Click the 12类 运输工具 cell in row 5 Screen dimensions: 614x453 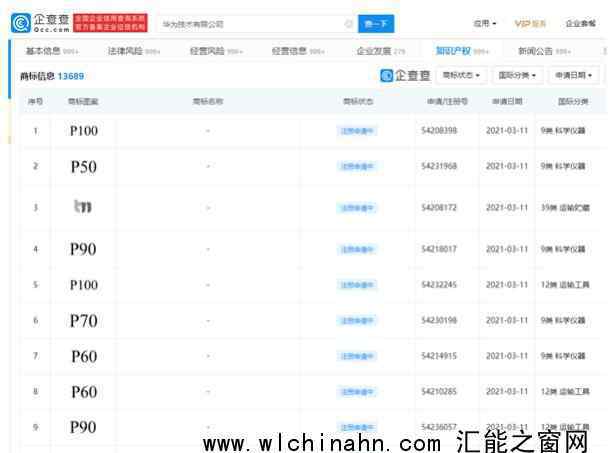coord(565,285)
